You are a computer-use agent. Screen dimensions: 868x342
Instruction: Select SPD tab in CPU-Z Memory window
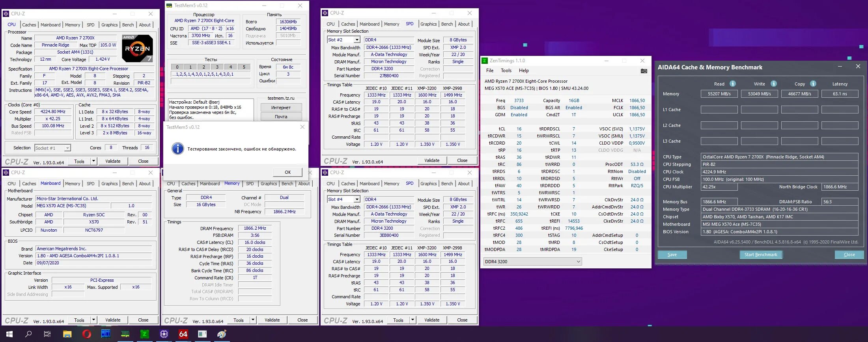(250, 184)
